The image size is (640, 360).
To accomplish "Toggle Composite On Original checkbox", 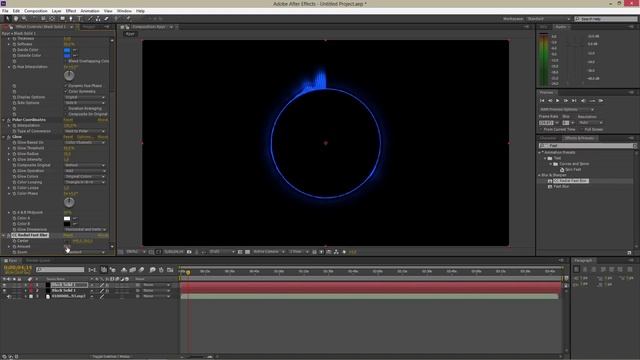I will click(x=66, y=114).
